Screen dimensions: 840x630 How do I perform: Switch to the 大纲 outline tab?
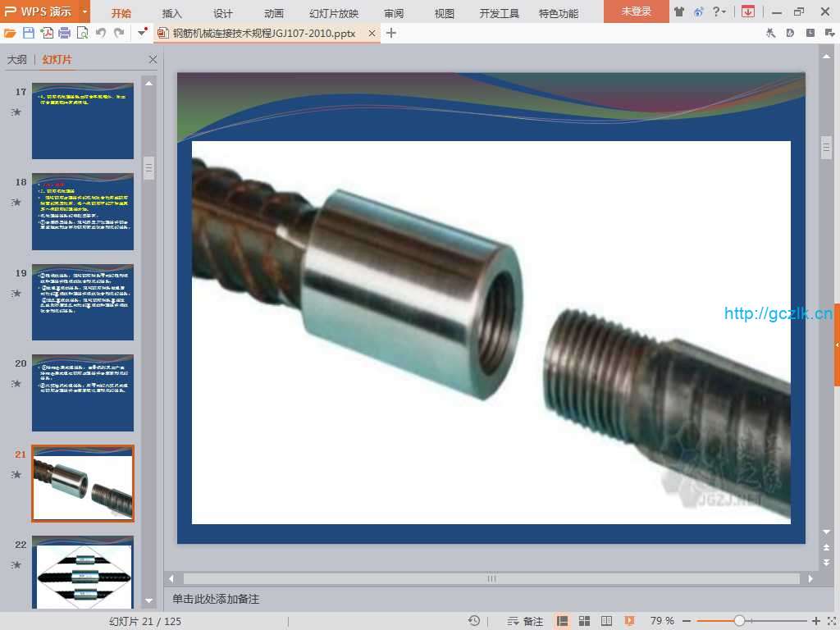[x=17, y=60]
